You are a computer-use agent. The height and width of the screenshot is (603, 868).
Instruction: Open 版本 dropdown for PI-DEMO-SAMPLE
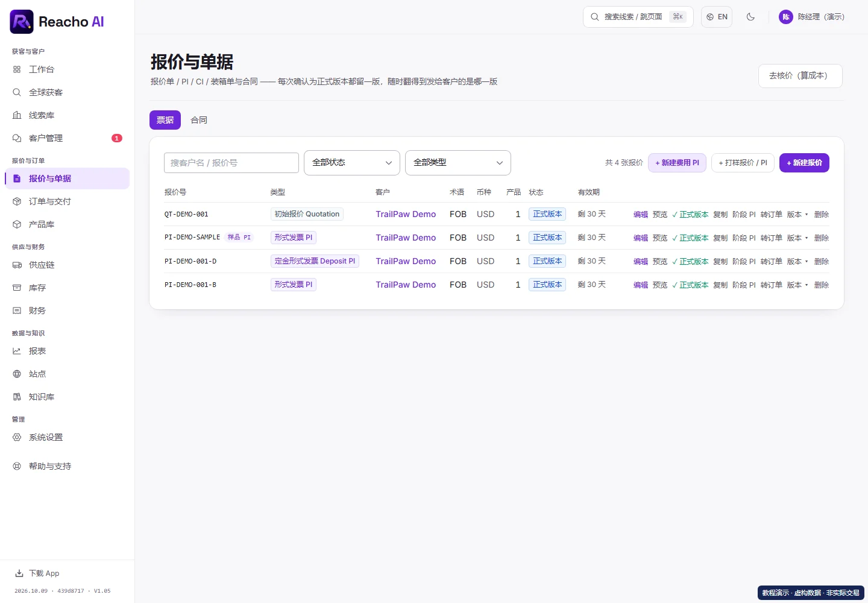(x=797, y=238)
